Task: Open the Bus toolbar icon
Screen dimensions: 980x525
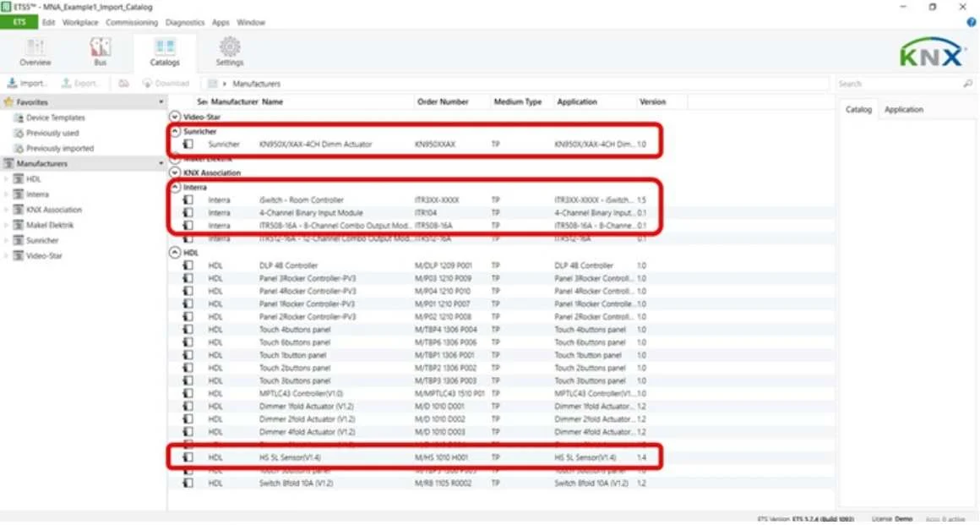Action: (100, 52)
